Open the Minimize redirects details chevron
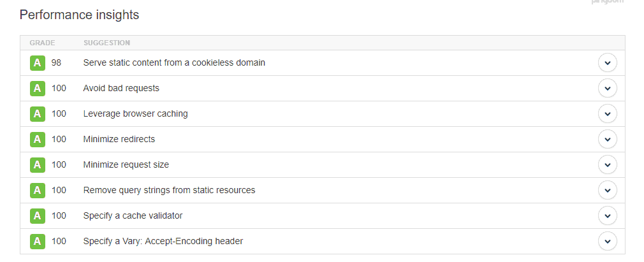The height and width of the screenshot is (262, 644). (x=608, y=139)
